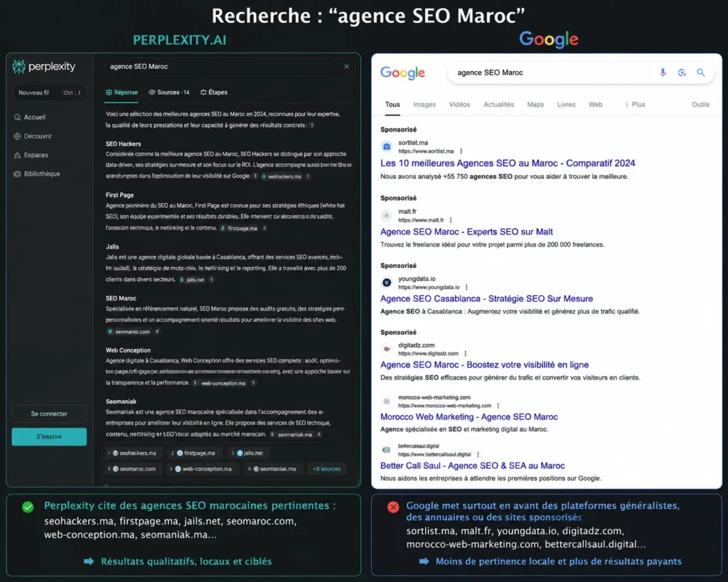Click 'SEO Hackers' heading text

tap(123, 144)
